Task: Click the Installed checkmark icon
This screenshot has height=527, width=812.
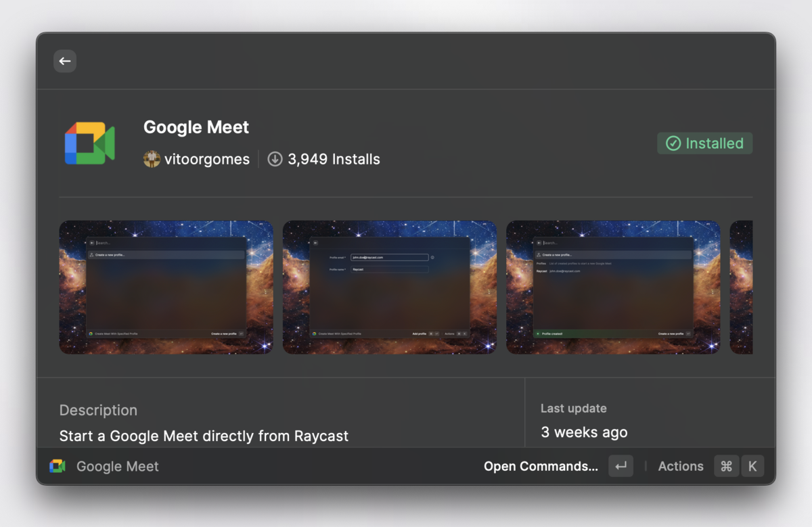Action: (x=673, y=143)
